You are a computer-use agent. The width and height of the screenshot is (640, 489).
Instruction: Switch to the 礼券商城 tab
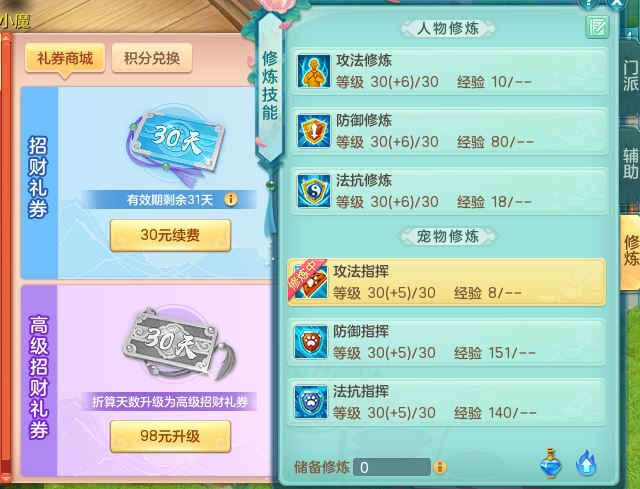click(65, 59)
